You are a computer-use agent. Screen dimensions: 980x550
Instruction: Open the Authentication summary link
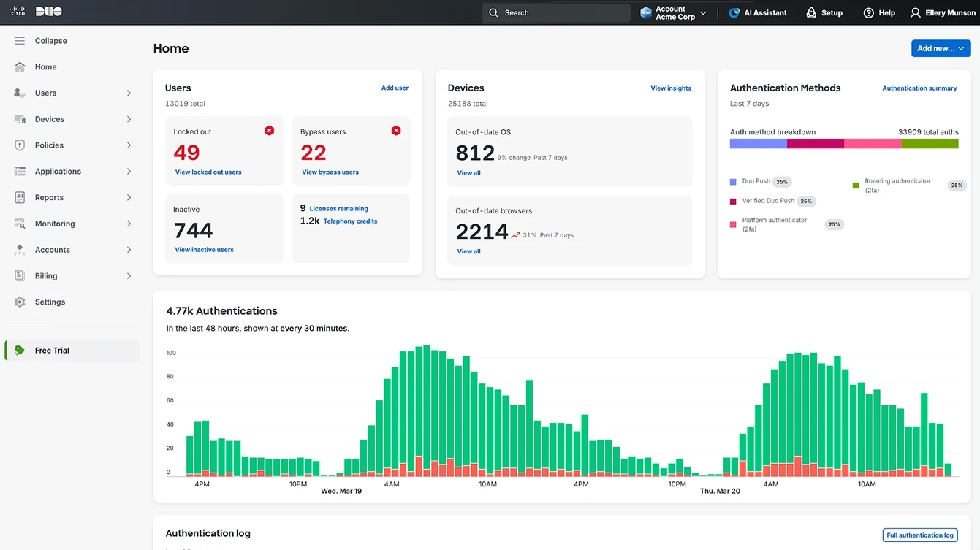coord(919,88)
